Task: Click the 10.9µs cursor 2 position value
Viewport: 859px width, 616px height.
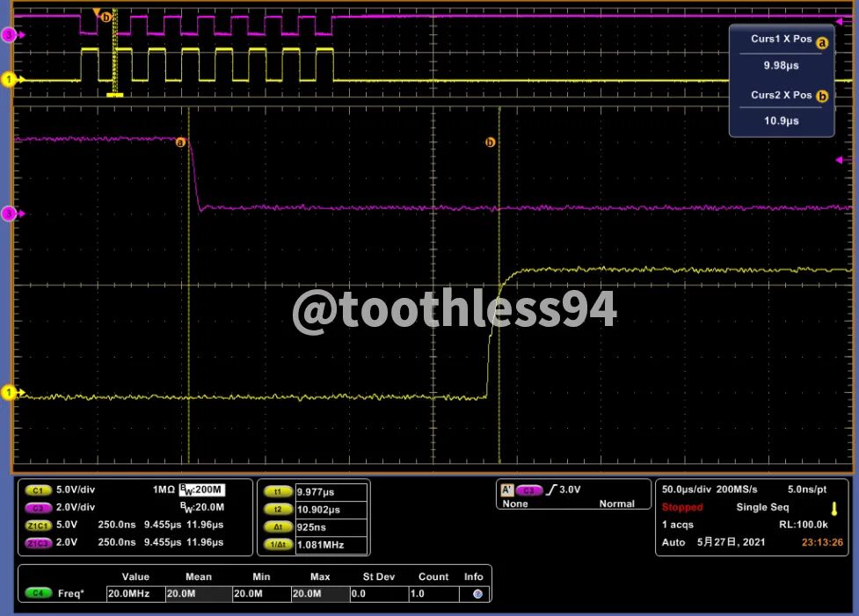Action: click(x=782, y=120)
